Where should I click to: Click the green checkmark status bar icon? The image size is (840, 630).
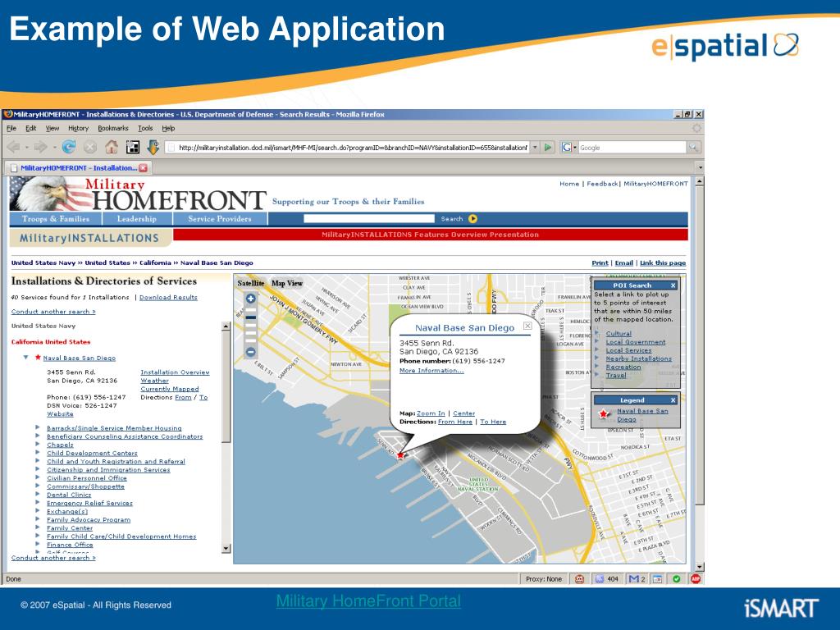(677, 578)
